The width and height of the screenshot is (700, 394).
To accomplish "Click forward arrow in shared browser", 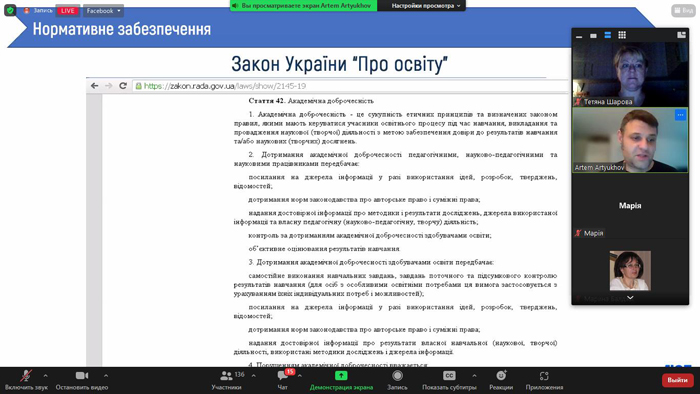I will tap(108, 86).
